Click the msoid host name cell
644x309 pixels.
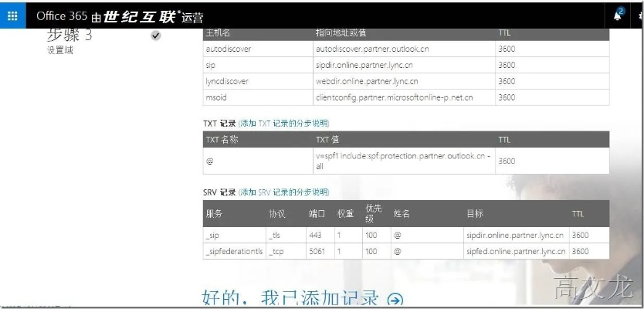click(258, 97)
